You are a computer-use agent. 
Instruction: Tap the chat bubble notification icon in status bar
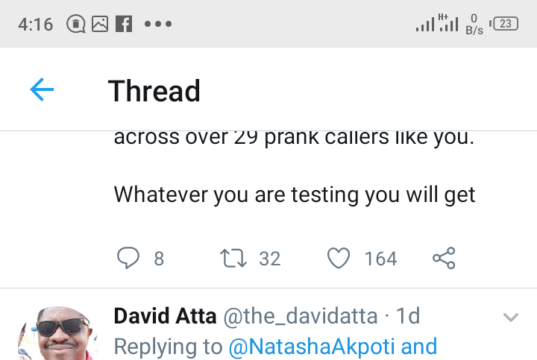(76, 24)
